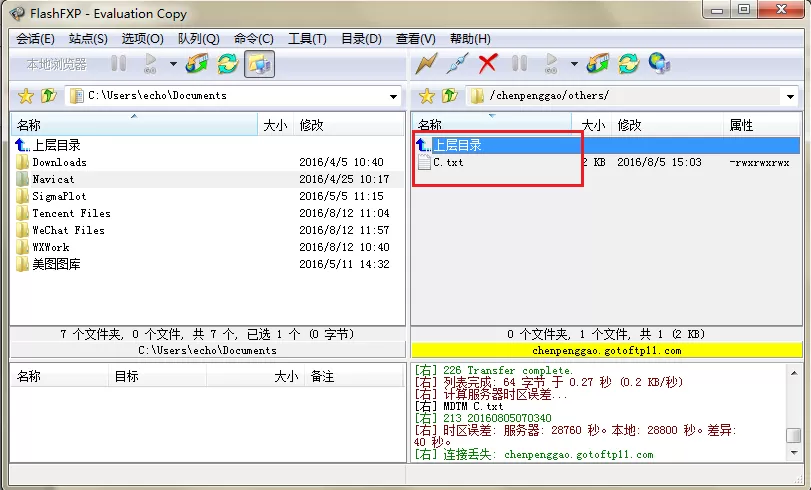This screenshot has height=490, width=811.
Task: Click the remote pane up-folder icon
Action: (449, 95)
